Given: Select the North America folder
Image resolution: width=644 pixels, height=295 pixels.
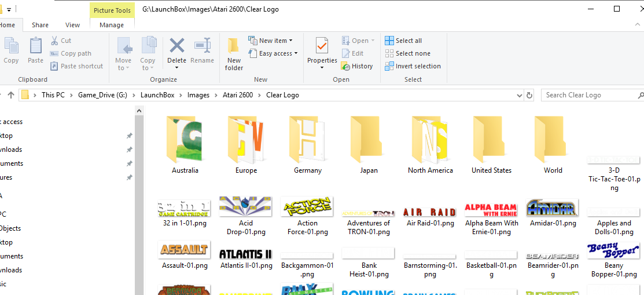Looking at the screenshot, I should coord(430,145).
